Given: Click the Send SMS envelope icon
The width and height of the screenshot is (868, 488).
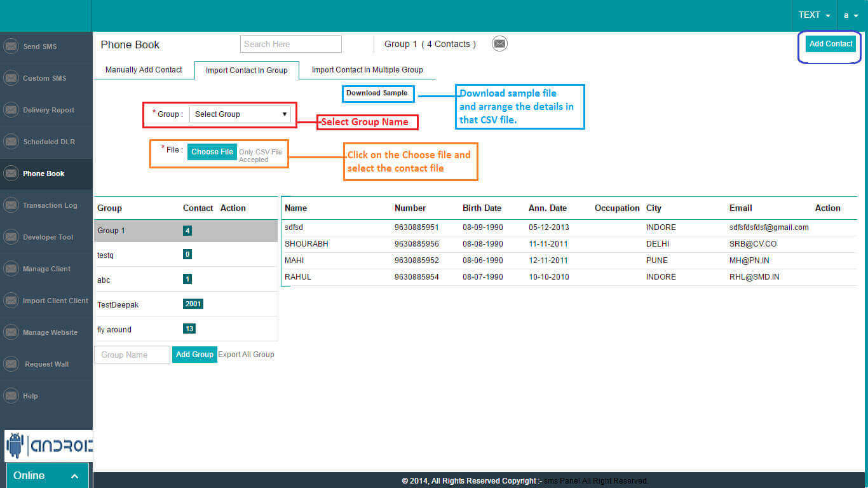Looking at the screenshot, I should coord(11,46).
